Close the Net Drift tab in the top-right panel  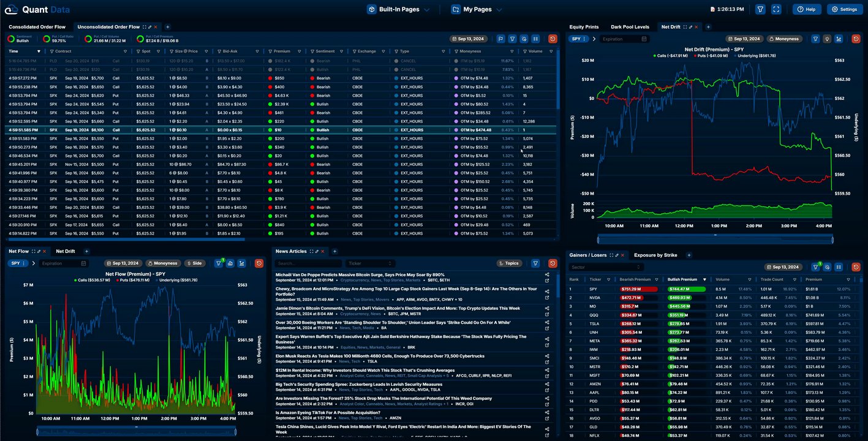coord(696,27)
